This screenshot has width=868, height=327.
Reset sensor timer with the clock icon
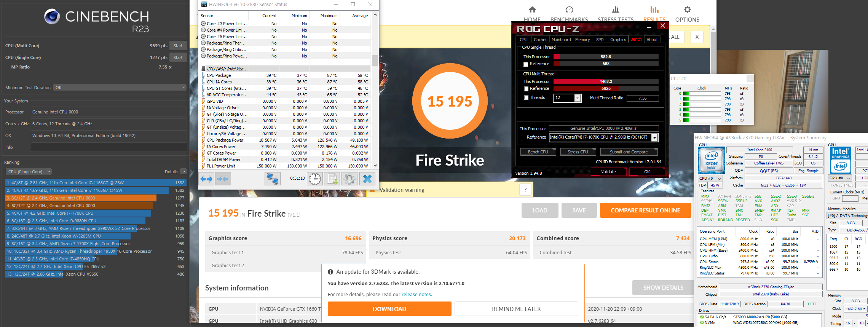(x=315, y=179)
